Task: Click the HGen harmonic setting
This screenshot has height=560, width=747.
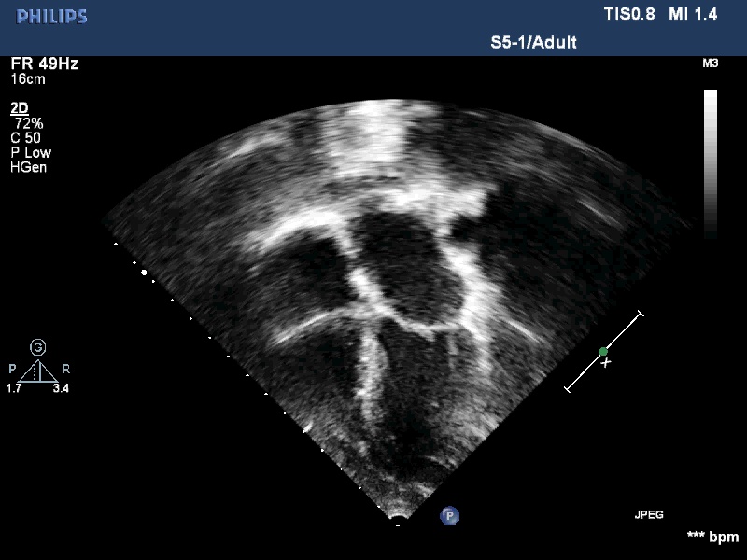Action: click(29, 167)
